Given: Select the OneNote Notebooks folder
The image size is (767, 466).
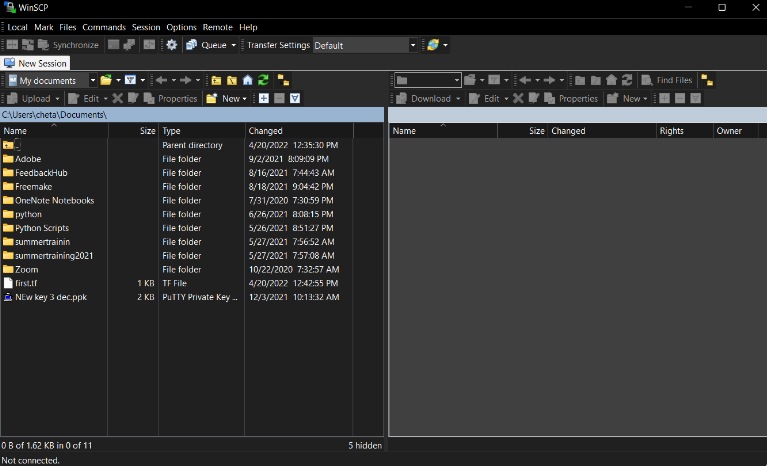Looking at the screenshot, I should 48,200.
